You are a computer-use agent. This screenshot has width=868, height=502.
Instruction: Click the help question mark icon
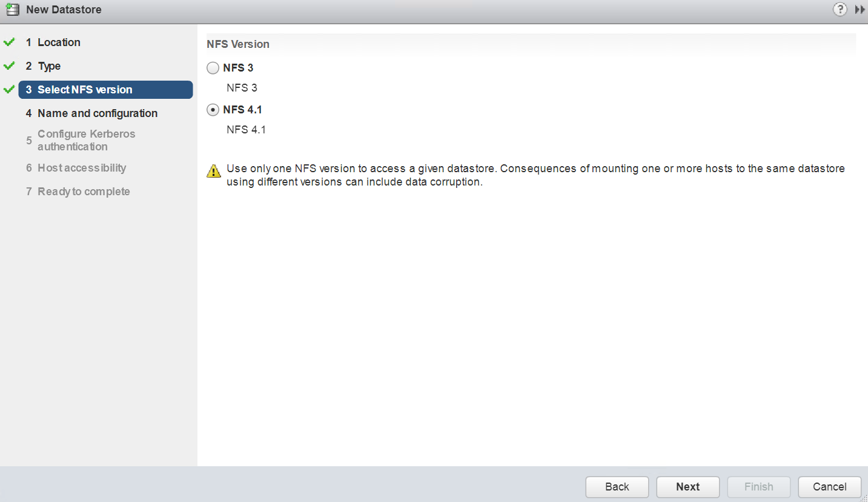[x=840, y=10]
